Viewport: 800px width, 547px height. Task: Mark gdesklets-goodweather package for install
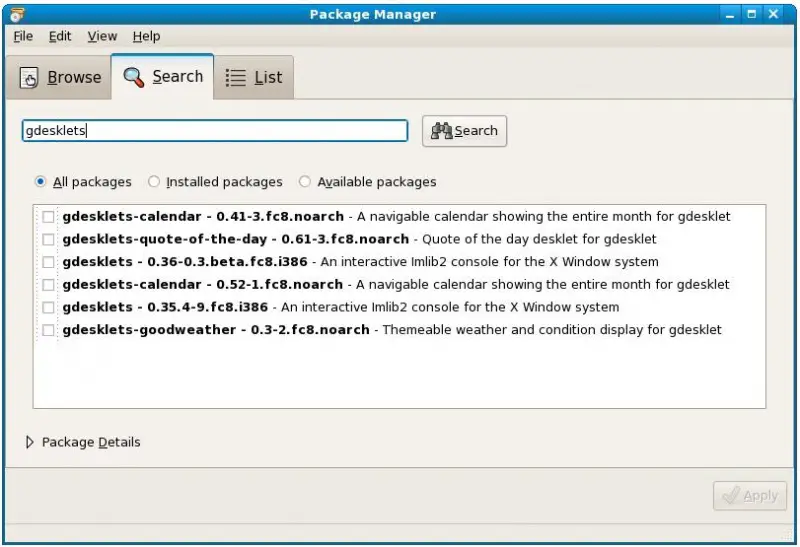[48, 330]
